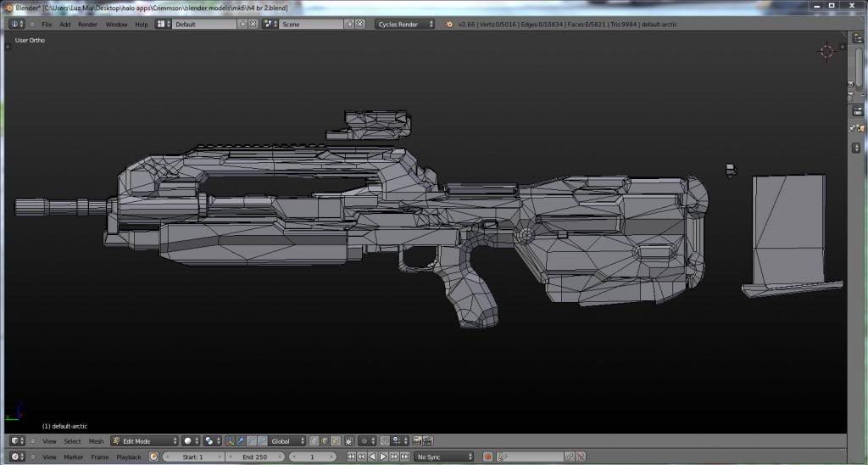Open the Playback menu in timeline
This screenshot has width=868, height=465.
pyautogui.click(x=129, y=457)
